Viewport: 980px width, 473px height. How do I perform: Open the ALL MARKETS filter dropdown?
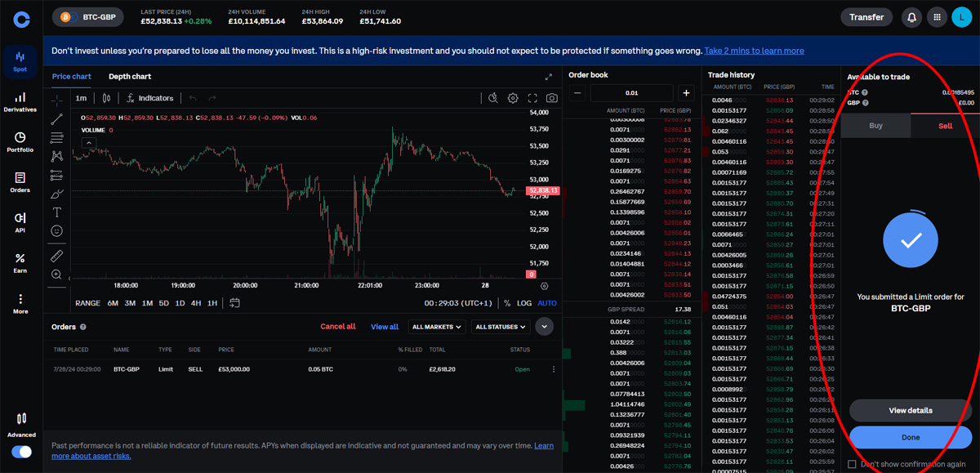pos(437,327)
